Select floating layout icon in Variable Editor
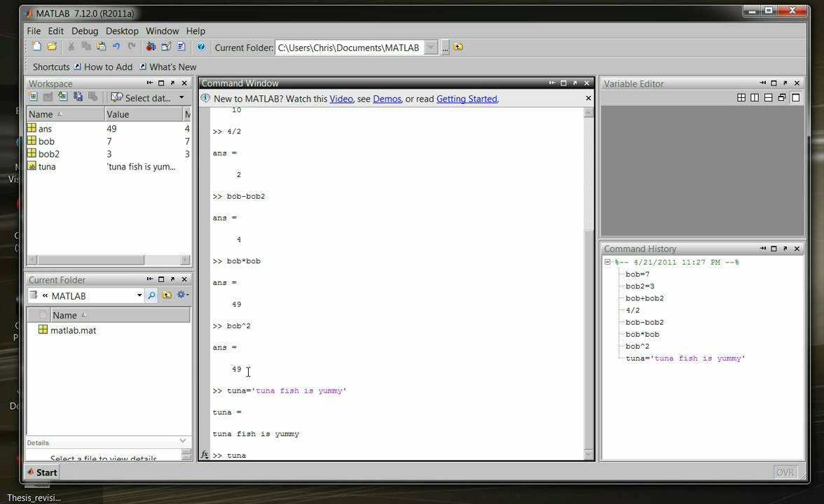The width and height of the screenshot is (824, 504). pyautogui.click(x=782, y=98)
